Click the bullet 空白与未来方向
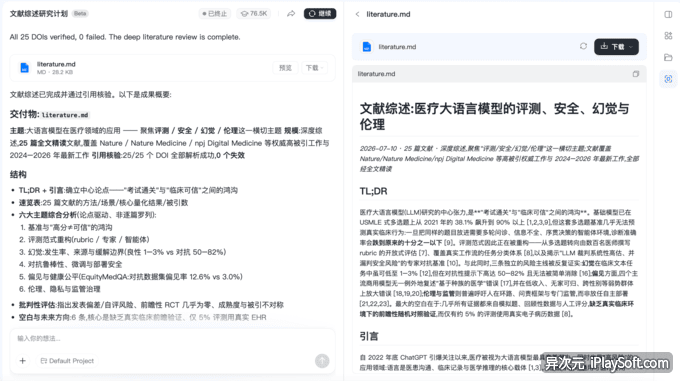Viewport: 680px width, 381px height. [x=142, y=317]
